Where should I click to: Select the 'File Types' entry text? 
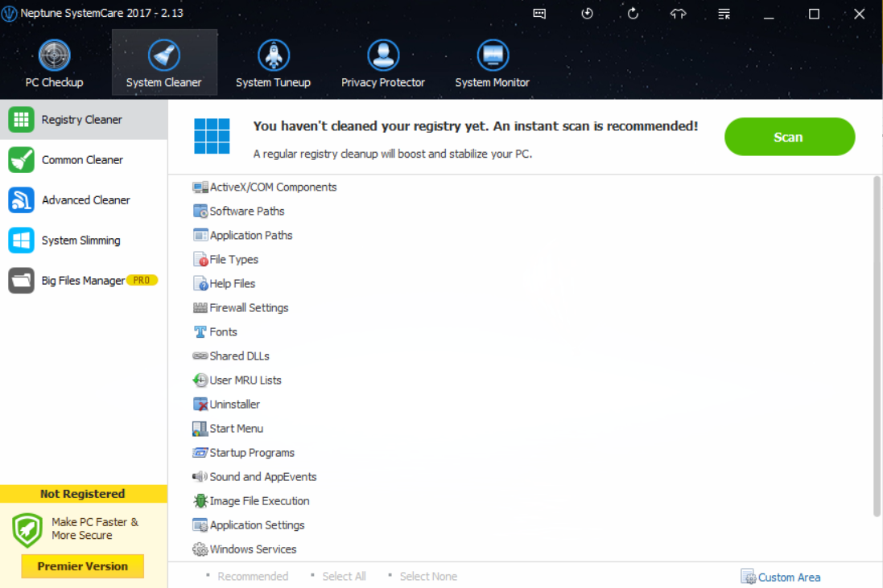tap(233, 259)
